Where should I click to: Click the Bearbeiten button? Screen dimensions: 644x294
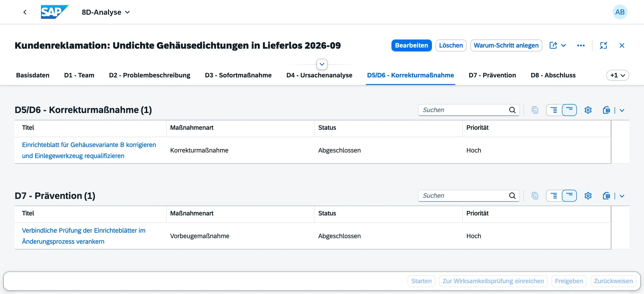pos(411,45)
